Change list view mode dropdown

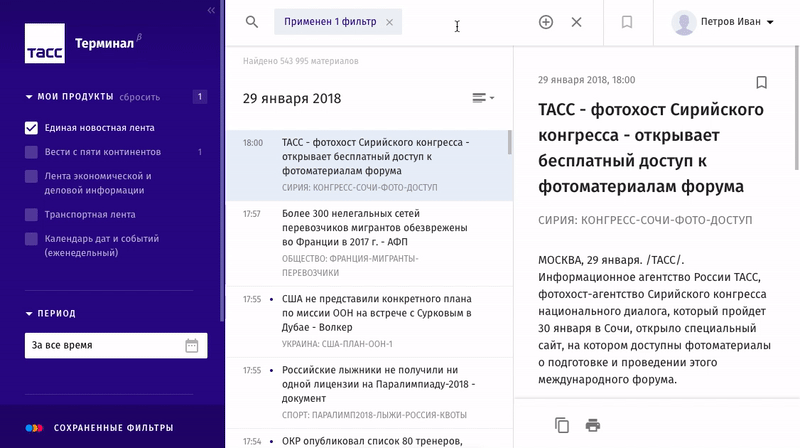[483, 97]
